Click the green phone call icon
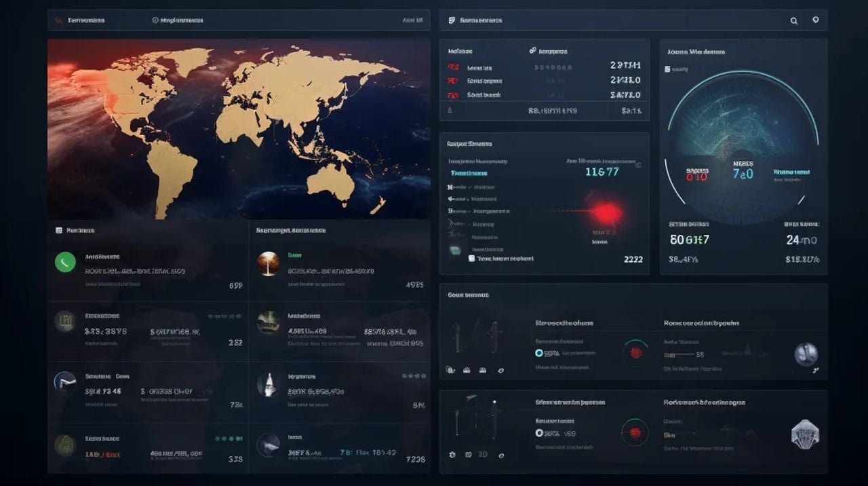 (65, 262)
